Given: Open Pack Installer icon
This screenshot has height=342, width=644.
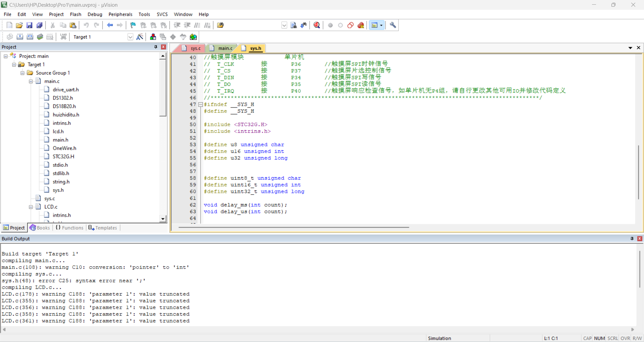Looking at the screenshot, I should [193, 37].
